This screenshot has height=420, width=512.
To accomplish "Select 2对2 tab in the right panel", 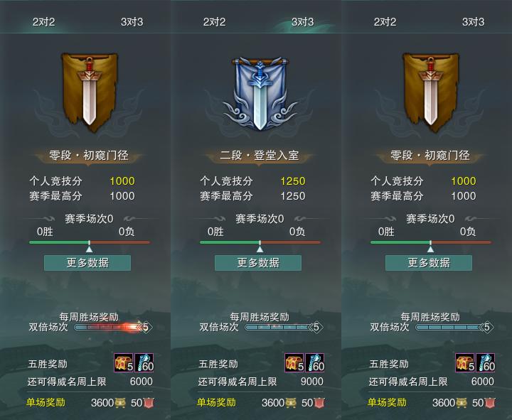I will click(x=385, y=22).
